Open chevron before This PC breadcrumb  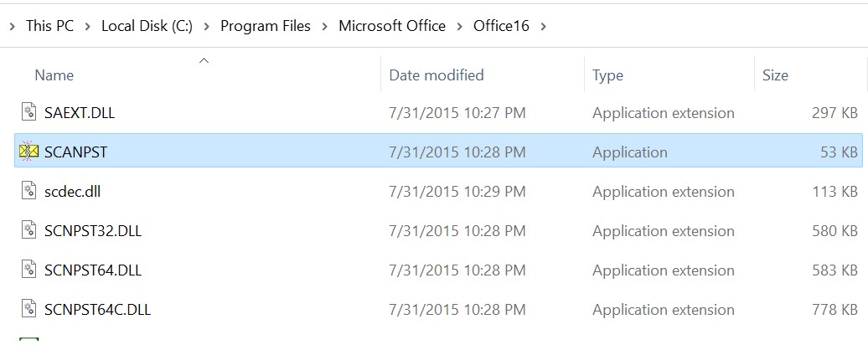coord(13,27)
